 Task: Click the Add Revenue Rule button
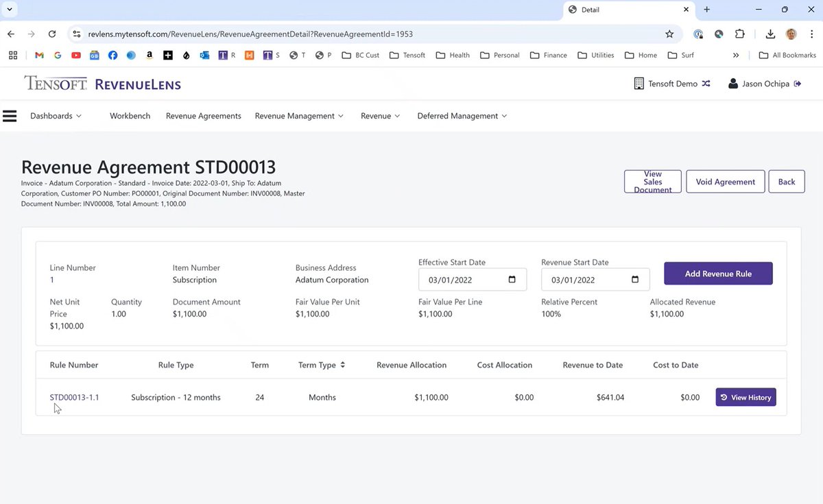(x=718, y=273)
